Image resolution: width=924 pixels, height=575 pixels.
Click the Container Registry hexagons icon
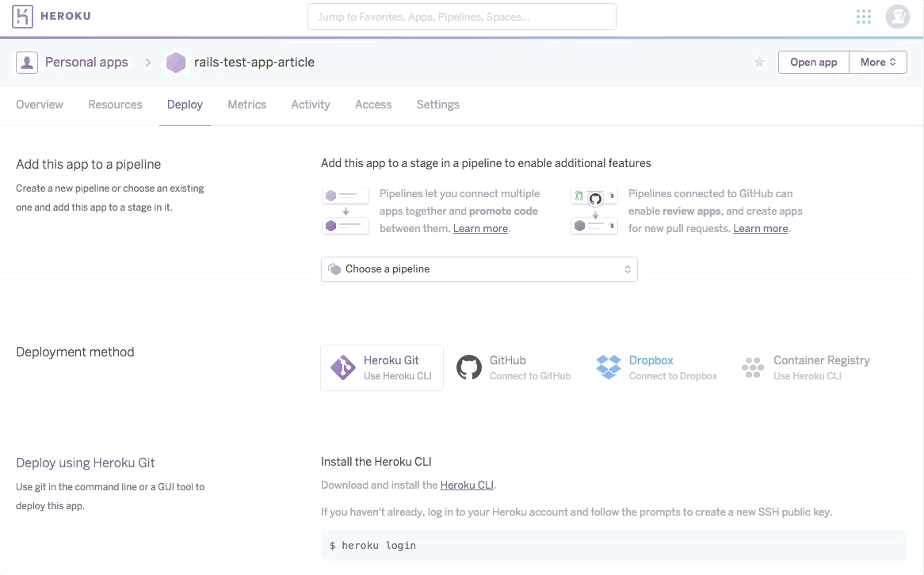pyautogui.click(x=753, y=367)
